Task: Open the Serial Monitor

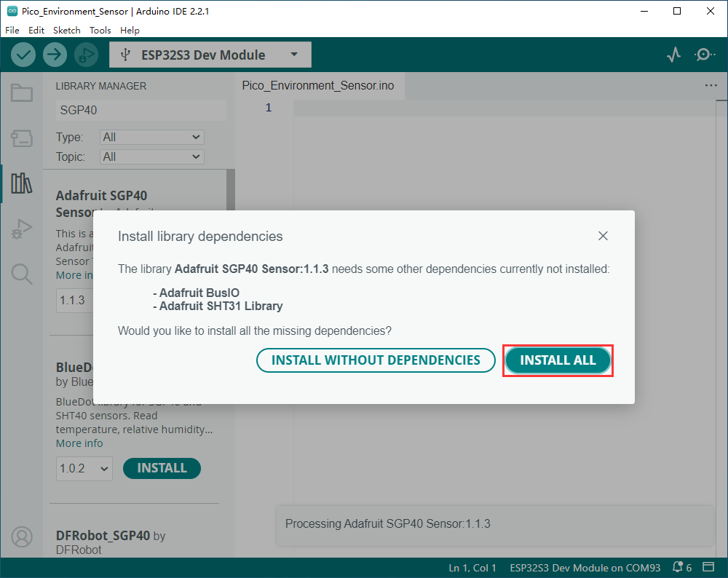Action: pos(704,55)
